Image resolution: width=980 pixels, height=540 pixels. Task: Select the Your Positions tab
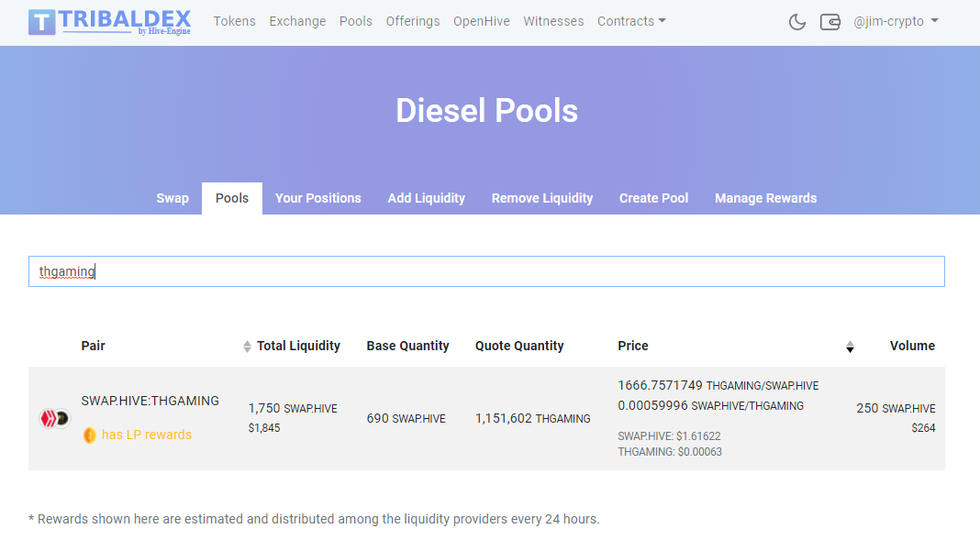[317, 198]
